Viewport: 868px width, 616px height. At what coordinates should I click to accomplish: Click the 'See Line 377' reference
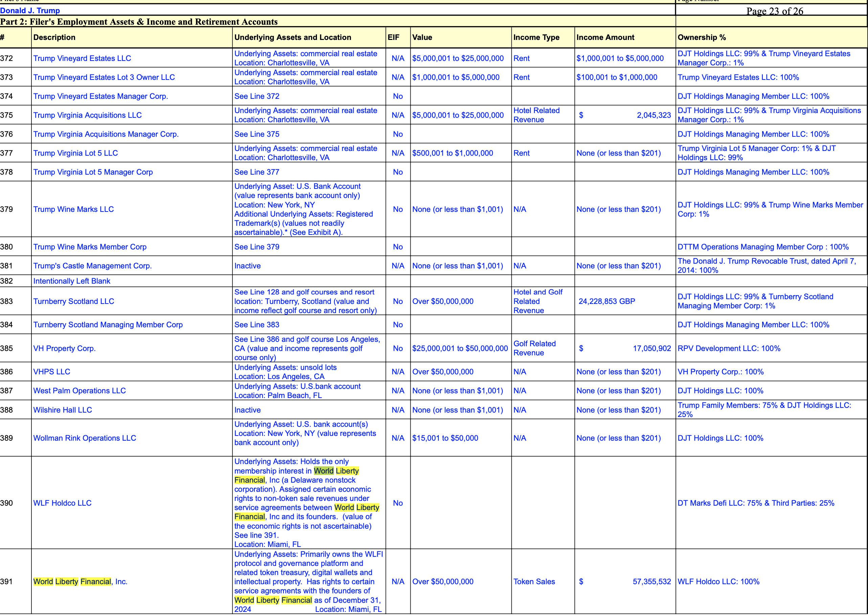(257, 172)
